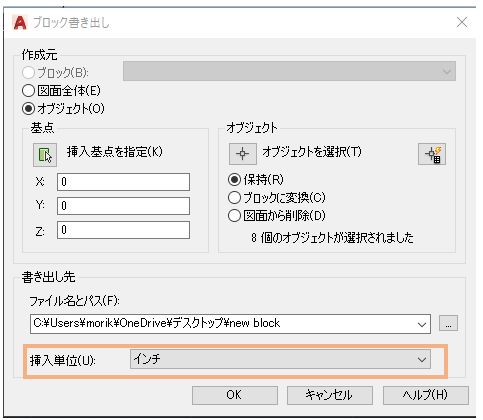Image resolution: width=483 pixels, height=420 pixels.
Task: Click the pick insertion base point icon
Action: [x=45, y=155]
